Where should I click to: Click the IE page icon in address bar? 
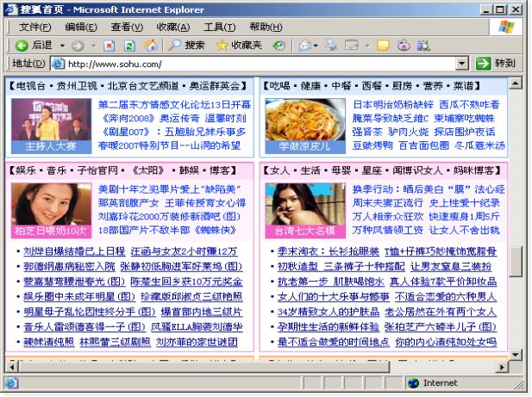click(59, 64)
